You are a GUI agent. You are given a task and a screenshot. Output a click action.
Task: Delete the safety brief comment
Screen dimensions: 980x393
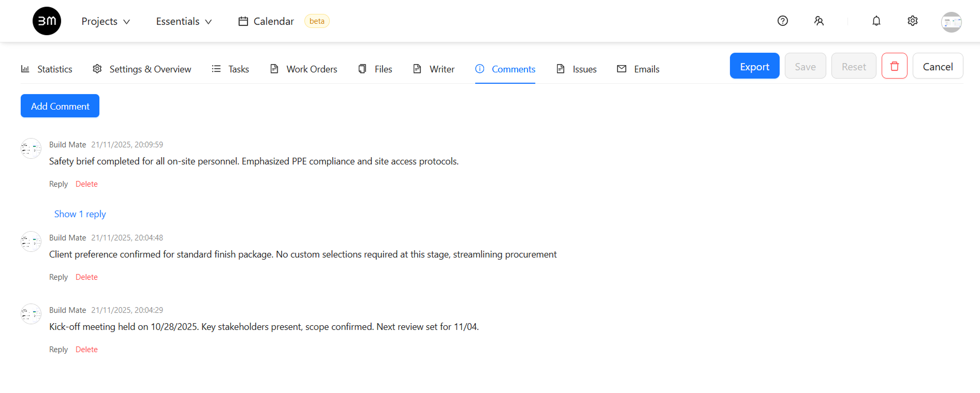click(x=86, y=184)
